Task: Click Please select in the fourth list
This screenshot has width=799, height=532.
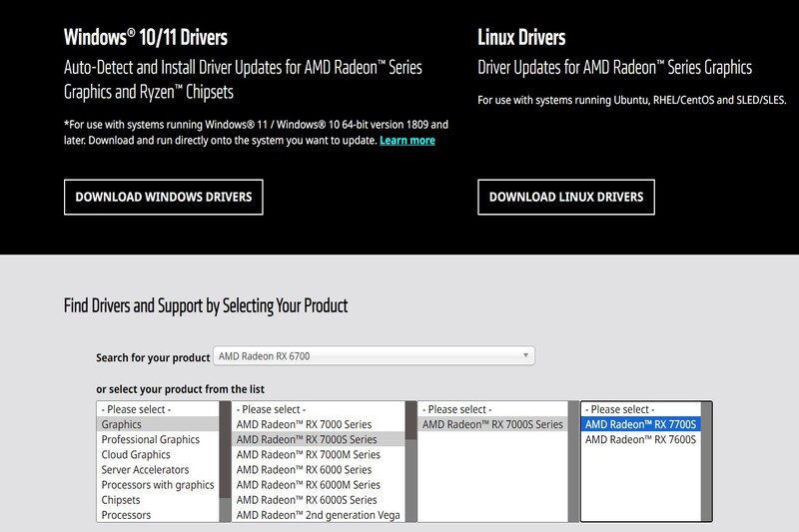Action: point(640,409)
